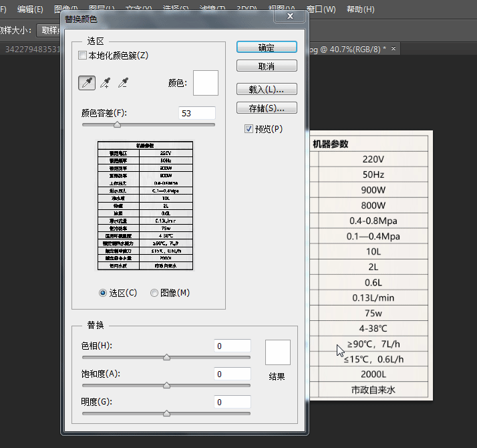477x448 pixels.
Task: Click the 载入(L)... button
Action: point(267,89)
